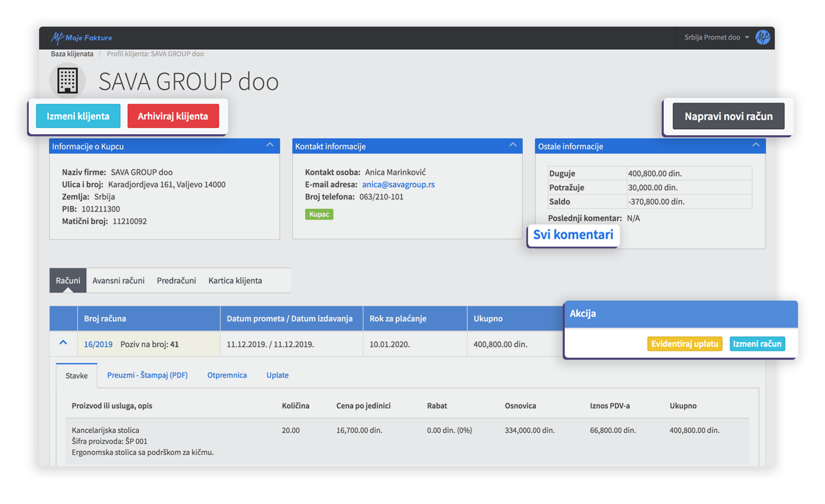Open the Svi komentari link
The height and width of the screenshot is (504, 825).
tap(573, 235)
